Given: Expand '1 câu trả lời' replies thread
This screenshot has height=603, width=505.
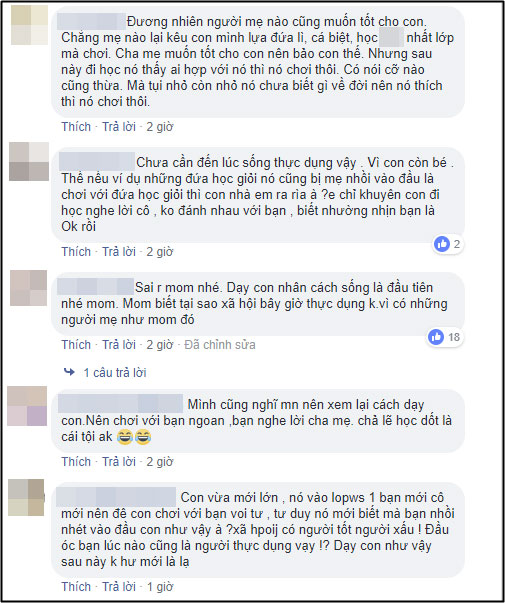Looking at the screenshot, I should (x=115, y=372).
